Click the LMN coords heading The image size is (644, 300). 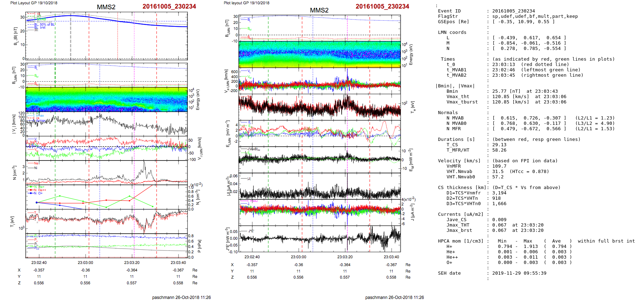(x=452, y=32)
